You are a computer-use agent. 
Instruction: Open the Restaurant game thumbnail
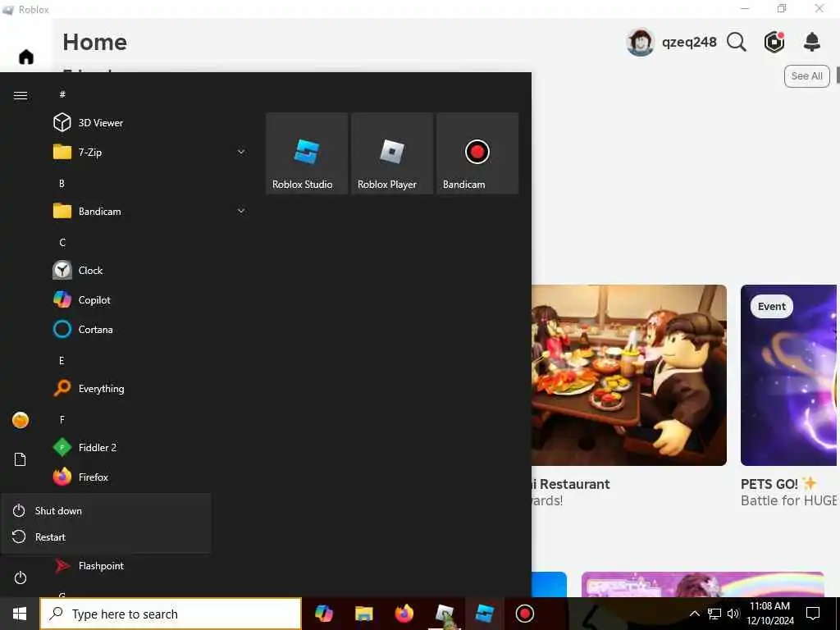point(629,375)
